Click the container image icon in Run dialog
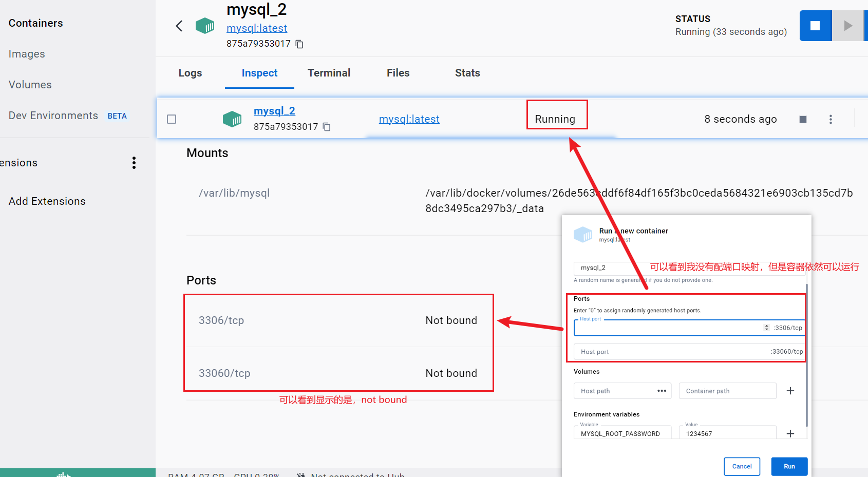This screenshot has width=868, height=477. tap(583, 235)
